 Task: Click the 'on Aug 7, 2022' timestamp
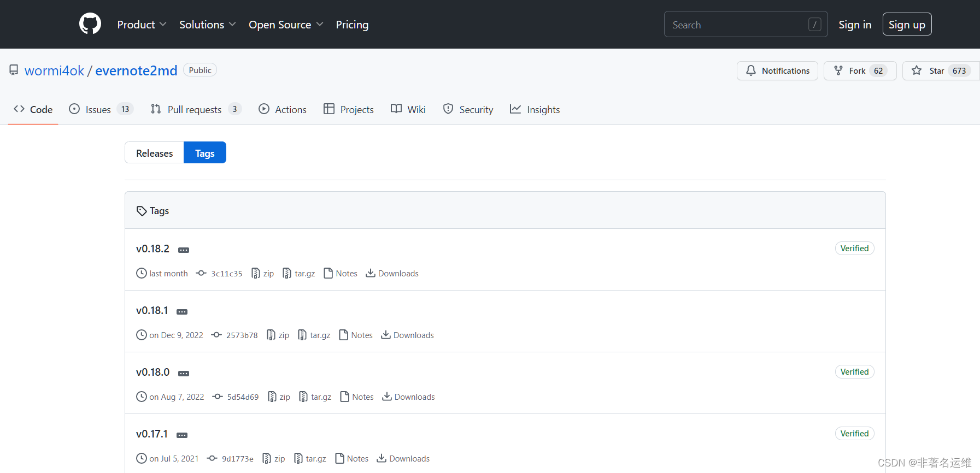(x=177, y=397)
